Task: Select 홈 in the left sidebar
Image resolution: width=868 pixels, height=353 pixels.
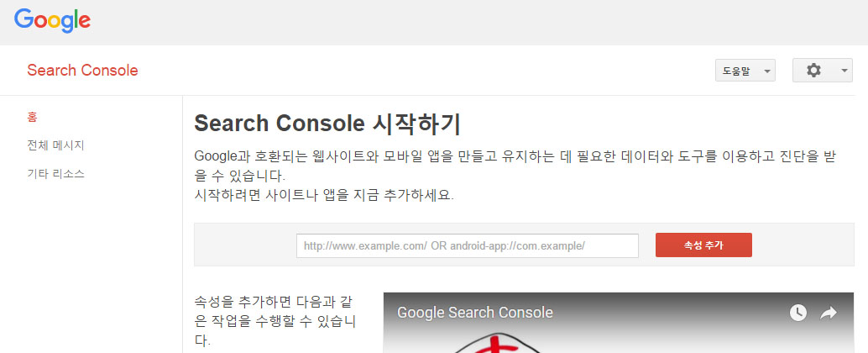Action: point(33,117)
